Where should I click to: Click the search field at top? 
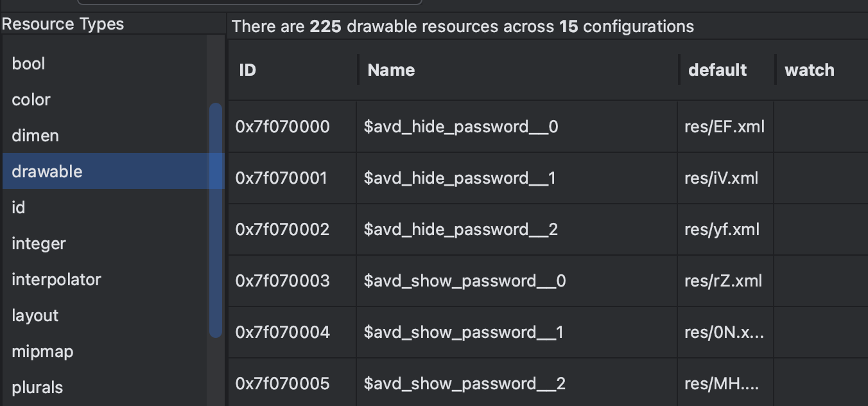tap(250, 3)
